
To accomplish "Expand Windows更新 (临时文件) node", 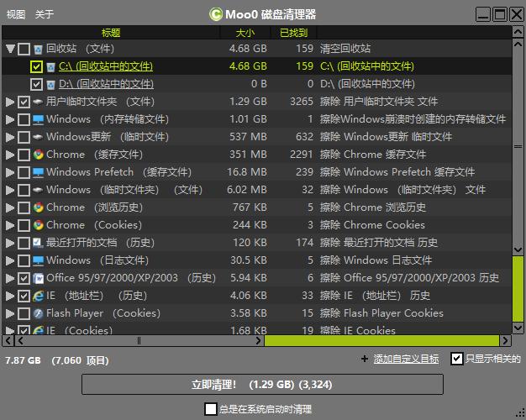I will click(x=10, y=137).
